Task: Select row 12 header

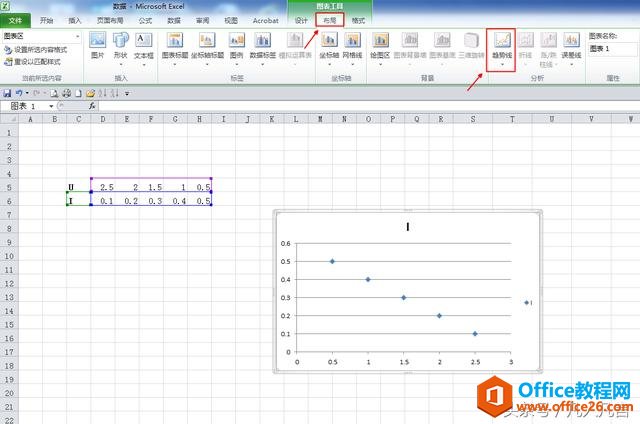Action: (x=9, y=284)
